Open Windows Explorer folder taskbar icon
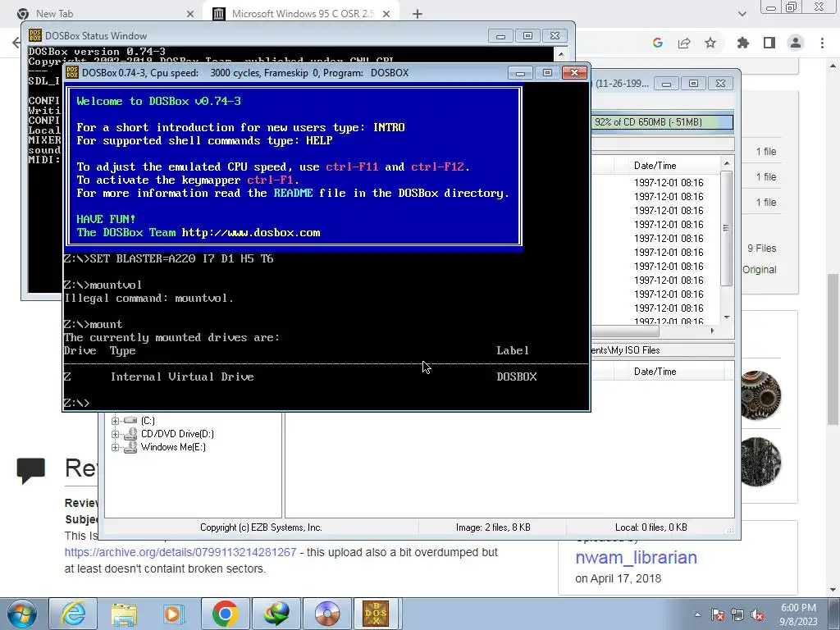 (124, 614)
